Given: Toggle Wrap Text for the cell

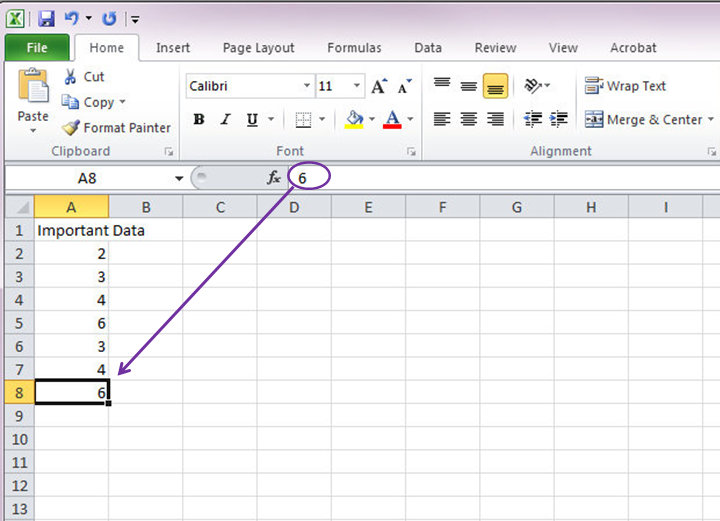Looking at the screenshot, I should [626, 87].
